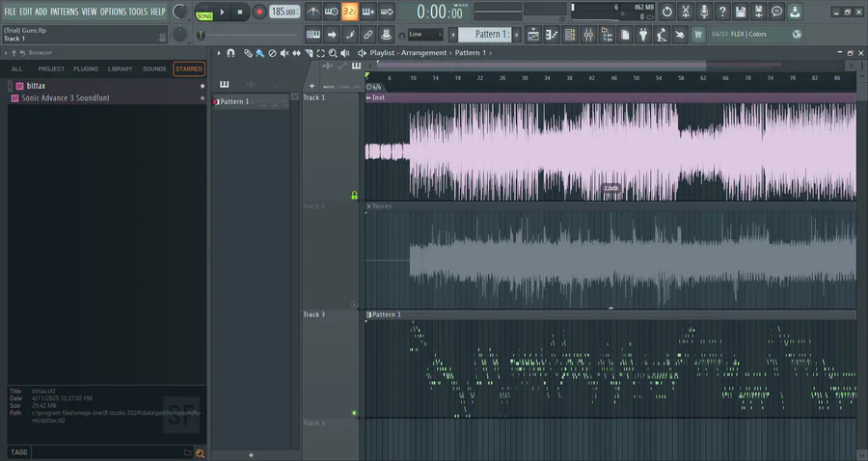868x461 pixels.
Task: Open help with question mark icon
Action: 721,11
